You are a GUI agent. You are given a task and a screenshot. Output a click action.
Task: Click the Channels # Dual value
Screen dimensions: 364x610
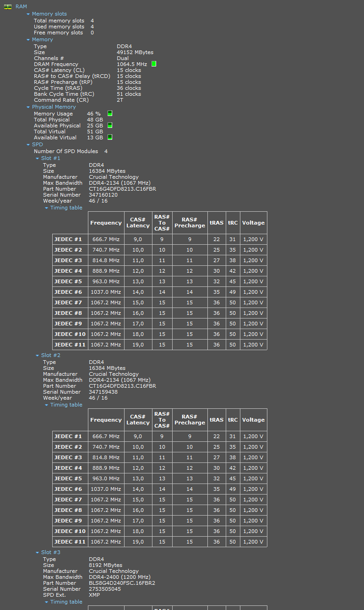click(123, 58)
